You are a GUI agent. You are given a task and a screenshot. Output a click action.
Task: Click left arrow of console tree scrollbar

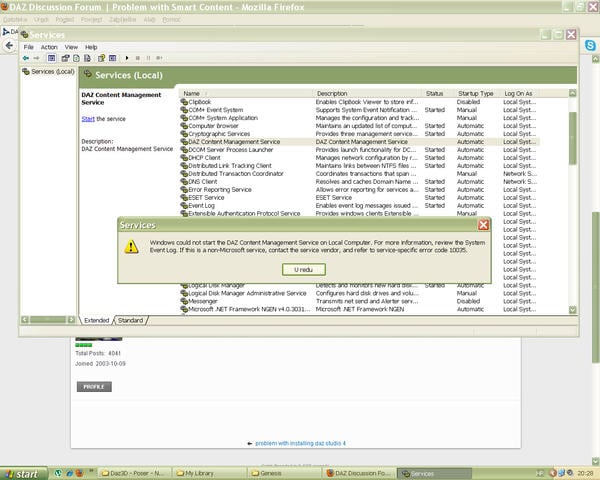pos(25,320)
